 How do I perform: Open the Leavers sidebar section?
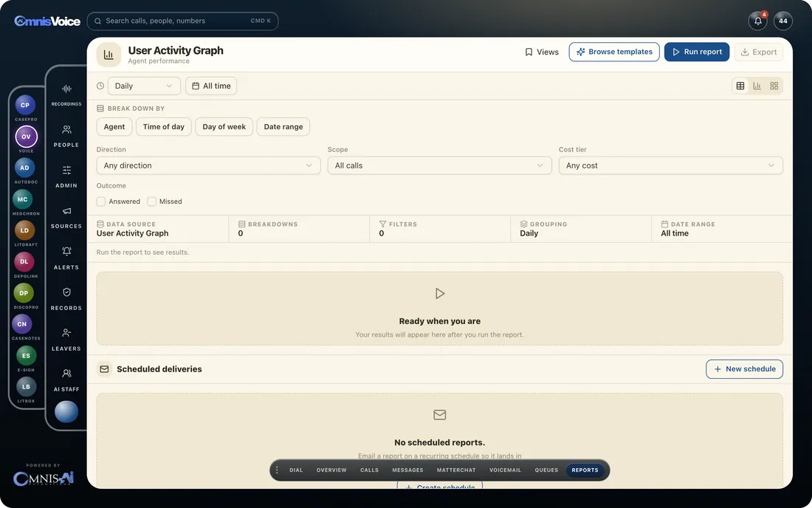[66, 339]
